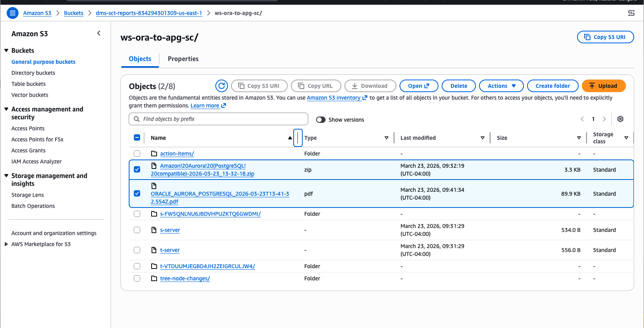Screen dimensions: 644x328
Task: Click the panel settings icon at top right
Action: click(x=631, y=13)
